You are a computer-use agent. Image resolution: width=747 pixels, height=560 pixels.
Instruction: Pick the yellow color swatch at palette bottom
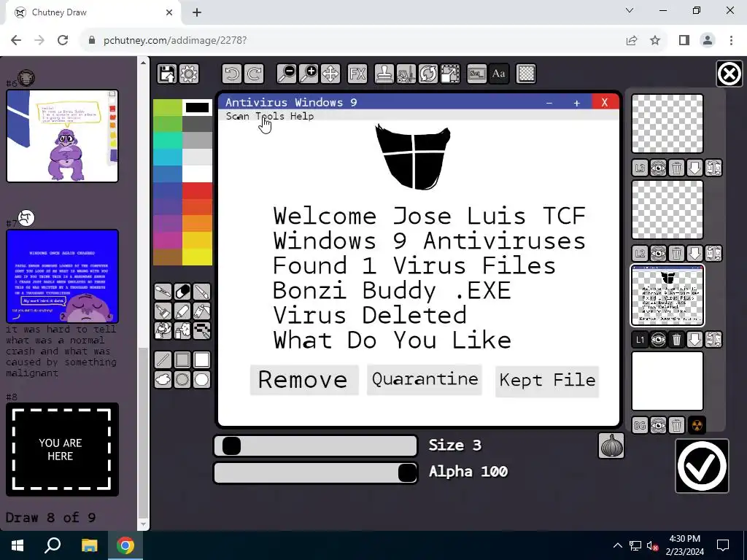pos(197,257)
